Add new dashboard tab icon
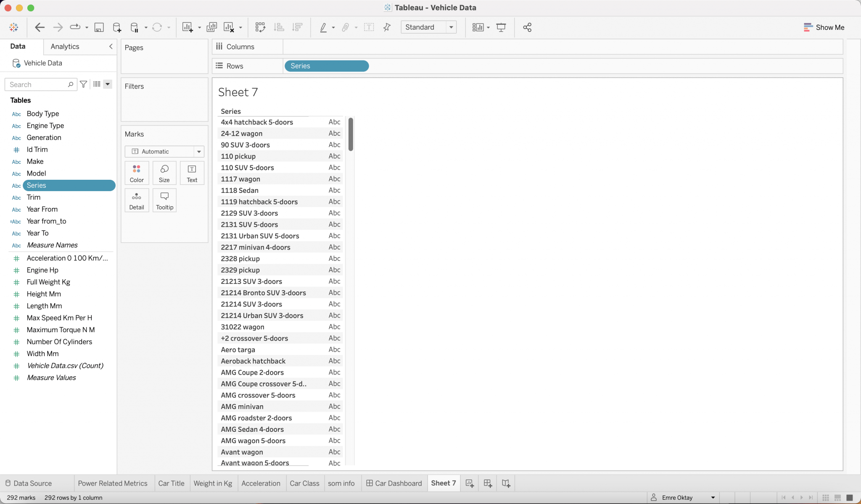The height and width of the screenshot is (504, 861). point(488,483)
